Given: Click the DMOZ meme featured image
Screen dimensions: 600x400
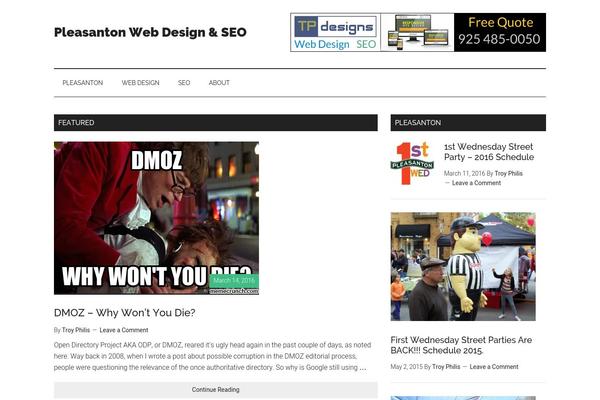Looking at the screenshot, I should click(x=156, y=218).
